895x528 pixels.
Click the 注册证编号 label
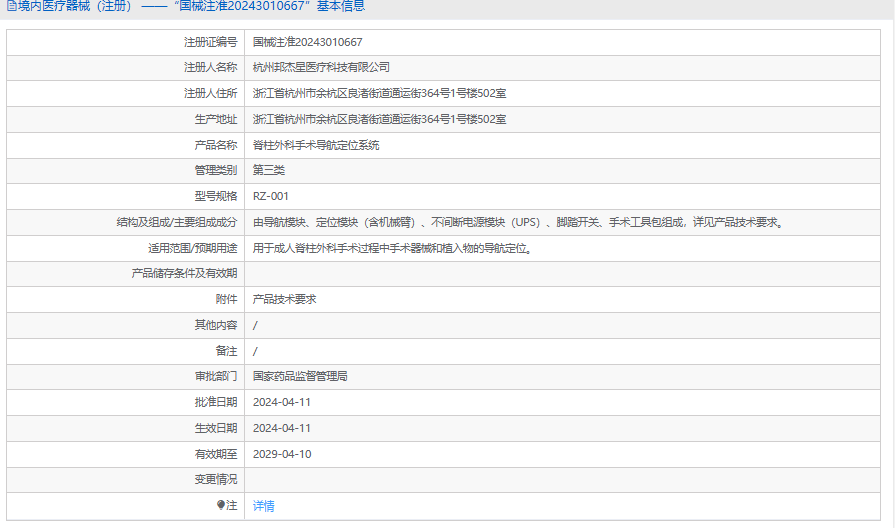coord(211,42)
